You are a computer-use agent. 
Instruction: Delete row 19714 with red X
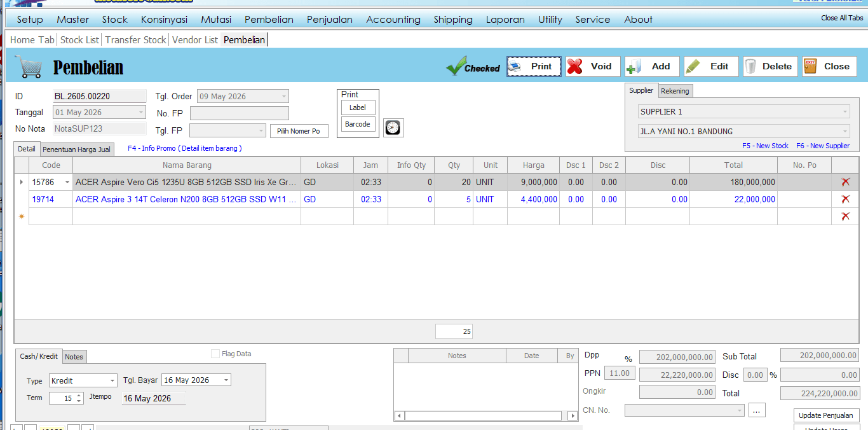pyautogui.click(x=845, y=199)
